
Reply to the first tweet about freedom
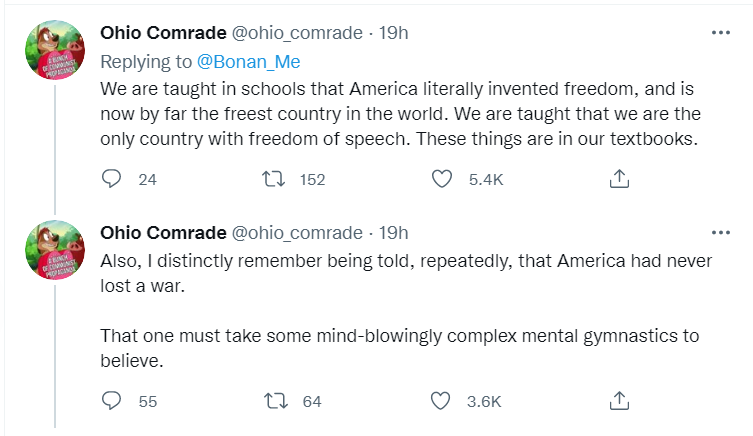point(112,179)
